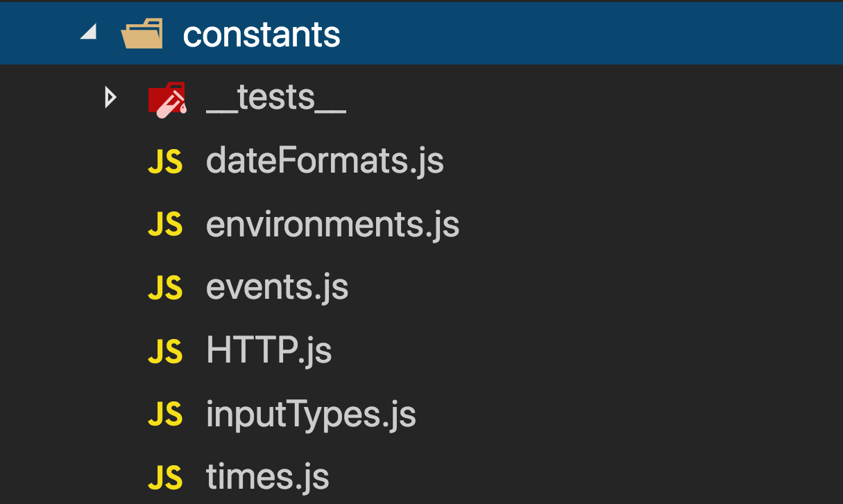This screenshot has width=843, height=504.
Task: Select the __tests__ folder name
Action: pos(276,99)
